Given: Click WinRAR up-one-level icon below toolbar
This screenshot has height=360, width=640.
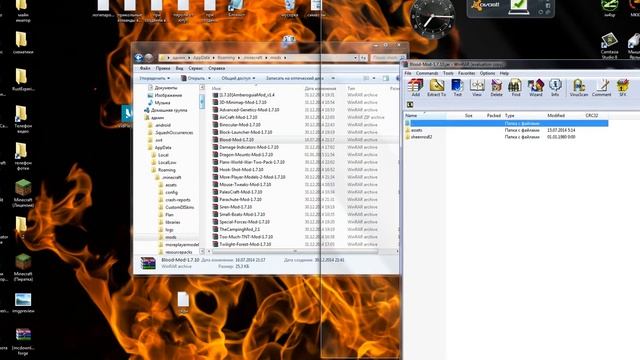Looking at the screenshot, I should [x=410, y=105].
